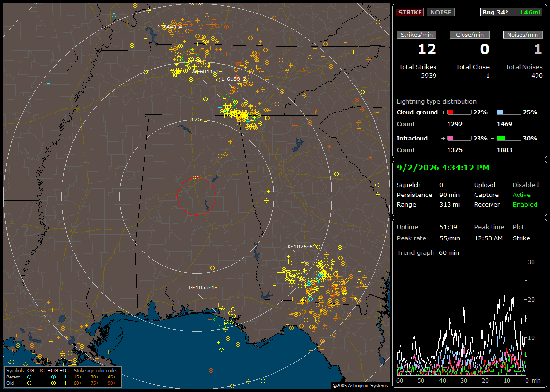Click the Recent -CG legend symbol
Image resolution: width=550 pixels, height=392 pixels.
pyautogui.click(x=29, y=377)
